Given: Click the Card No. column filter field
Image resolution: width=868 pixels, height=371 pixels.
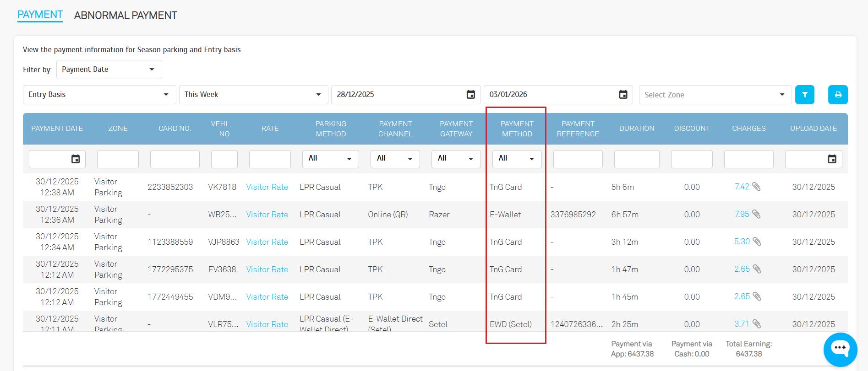Looking at the screenshot, I should pos(175,159).
